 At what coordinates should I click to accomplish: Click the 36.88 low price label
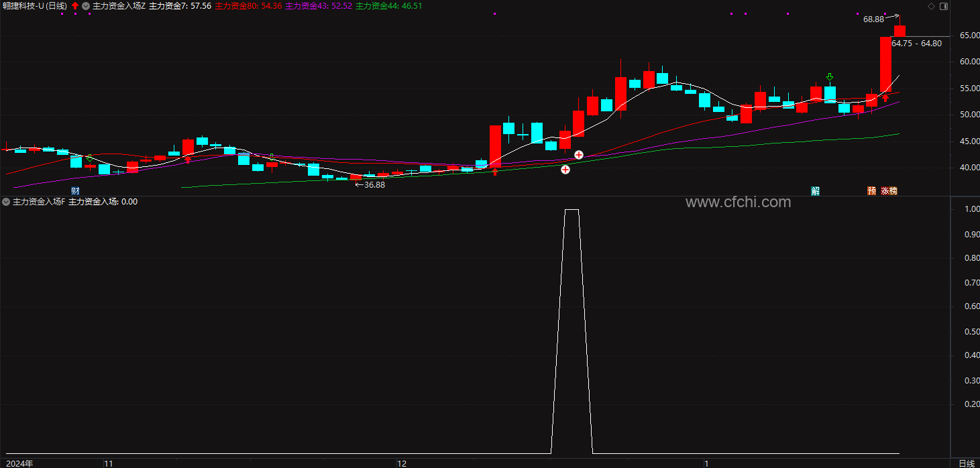pos(374,184)
